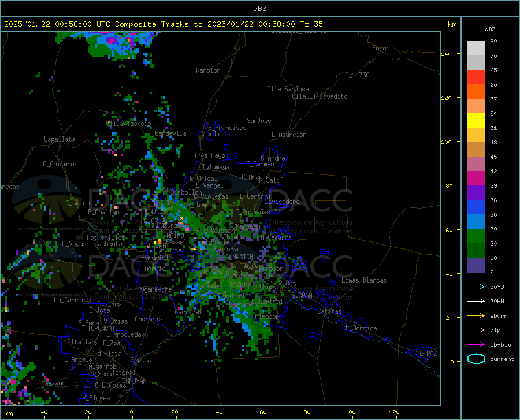Image resolution: width=520 pixels, height=420 pixels.
Task: Click the 65 dBZ red color swatch
Action: (x=476, y=77)
